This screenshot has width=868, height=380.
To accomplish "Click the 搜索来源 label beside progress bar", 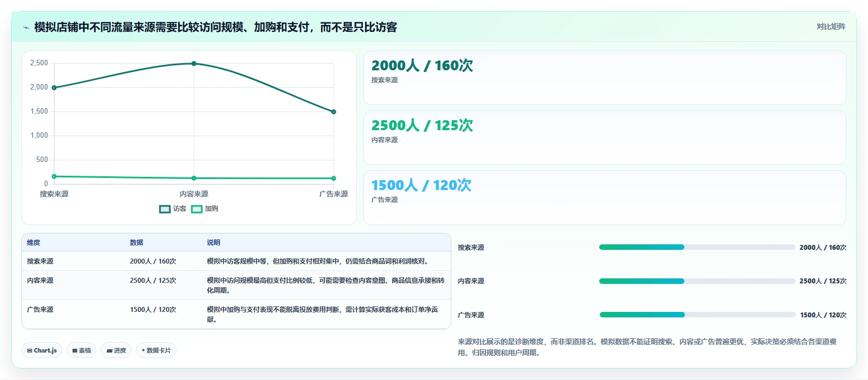I will coord(471,248).
